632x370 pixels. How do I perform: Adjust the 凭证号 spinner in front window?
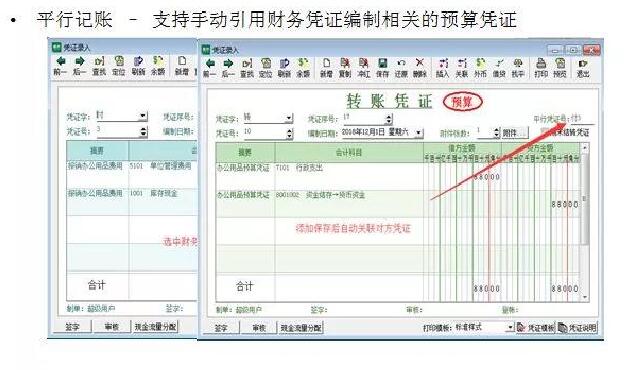289,133
